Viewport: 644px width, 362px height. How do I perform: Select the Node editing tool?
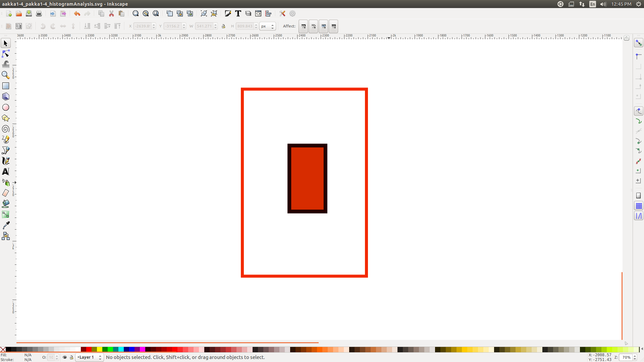[x=6, y=54]
